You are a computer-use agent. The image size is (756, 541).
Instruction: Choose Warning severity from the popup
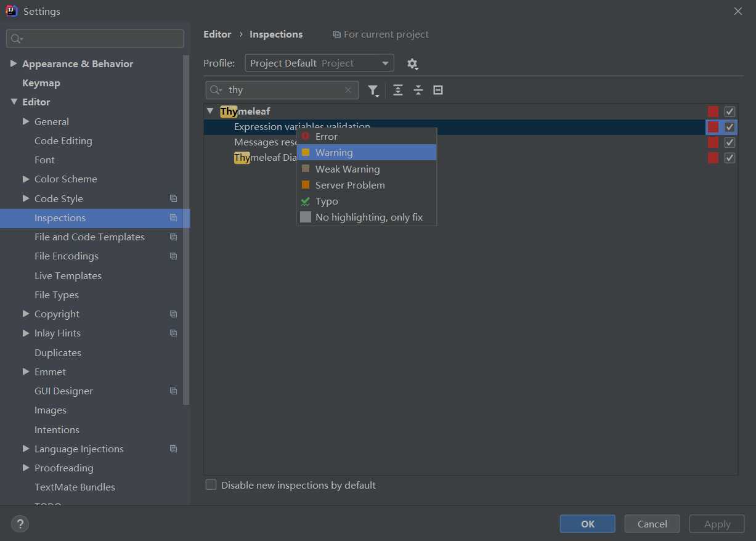tap(367, 152)
